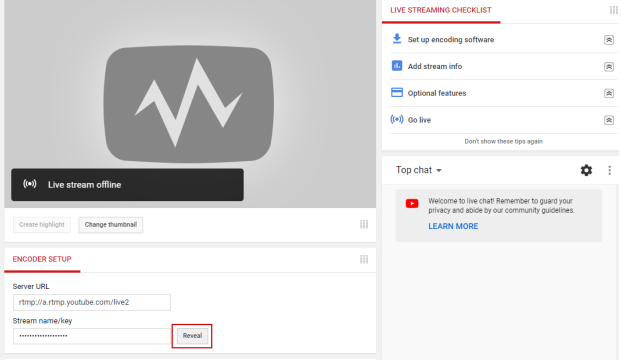Click the broadcast icon in Live stream offline banner
This screenshot has width=621, height=362.
pos(30,184)
